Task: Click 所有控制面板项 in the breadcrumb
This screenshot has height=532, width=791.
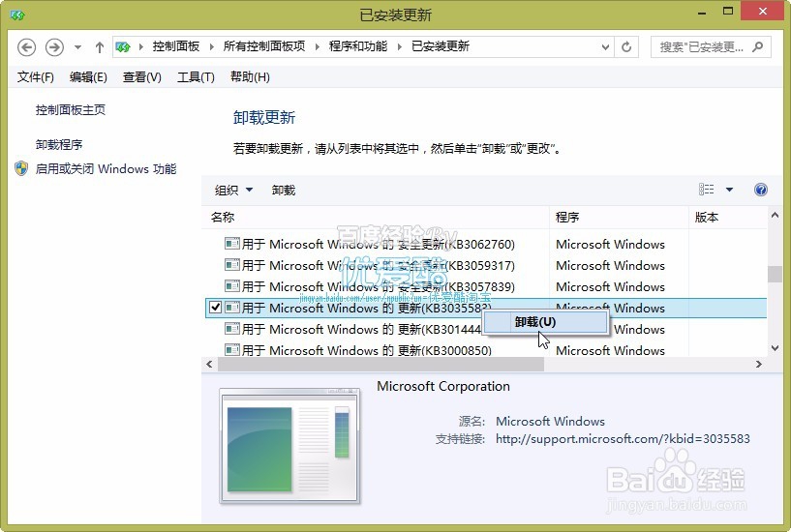Action: pos(264,46)
